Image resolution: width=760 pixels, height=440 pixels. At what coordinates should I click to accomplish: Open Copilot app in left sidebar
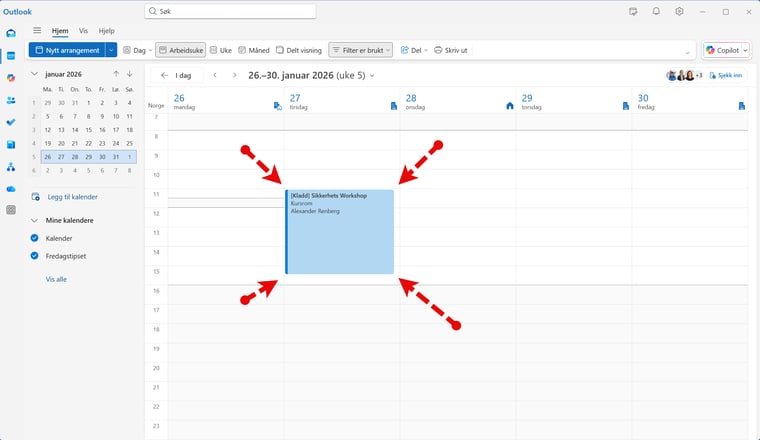tap(11, 78)
